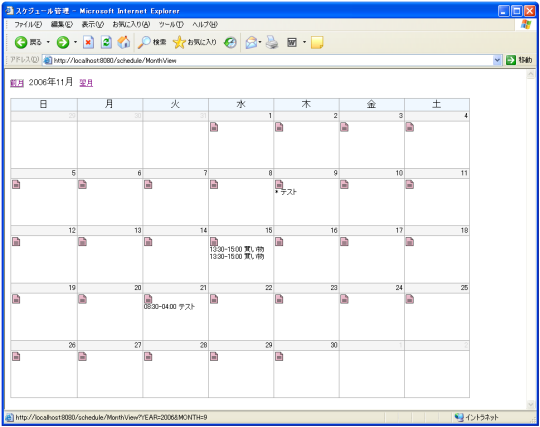Open the Search (検索) toolbar button

(x=152, y=42)
